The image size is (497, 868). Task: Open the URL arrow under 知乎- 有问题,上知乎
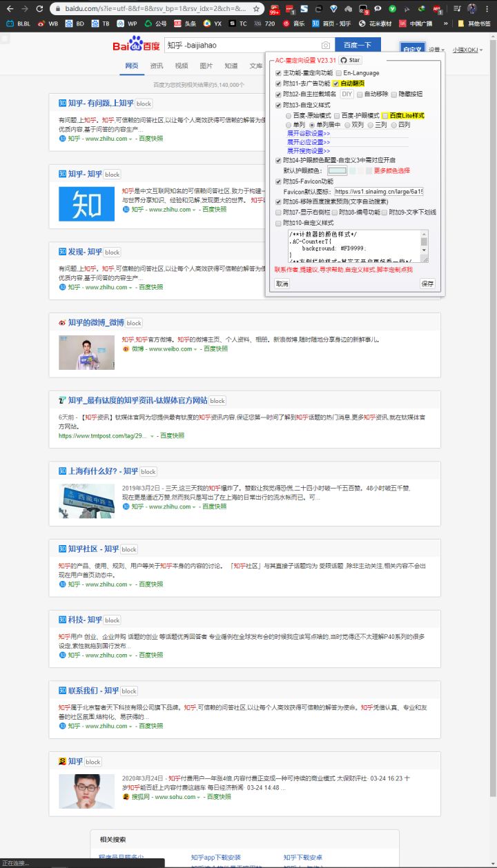(130, 139)
